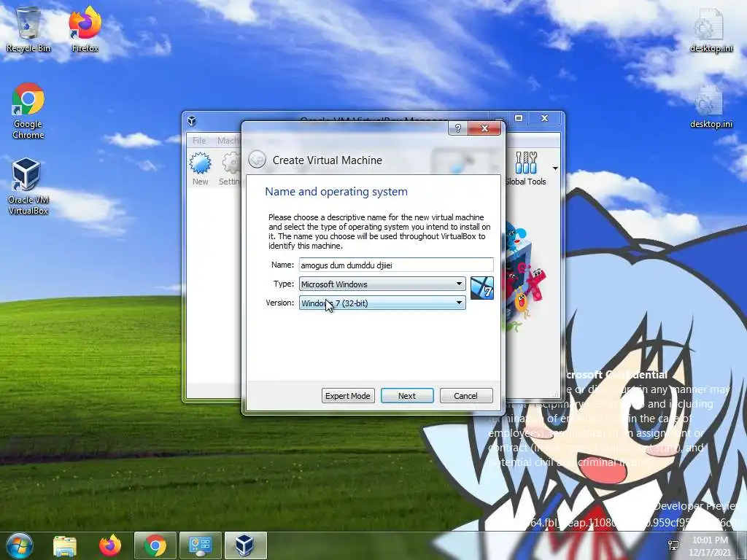
Task: Launch Firefox from the taskbar
Action: (110, 545)
